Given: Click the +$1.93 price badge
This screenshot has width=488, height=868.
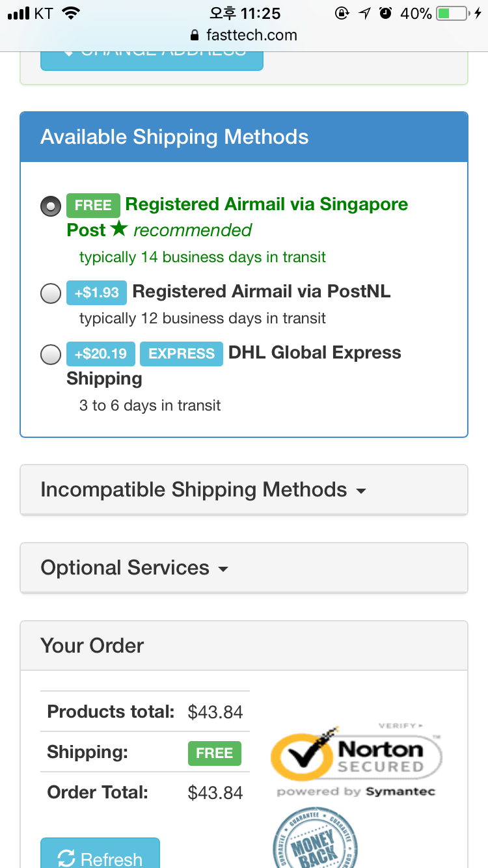Looking at the screenshot, I should [96, 293].
